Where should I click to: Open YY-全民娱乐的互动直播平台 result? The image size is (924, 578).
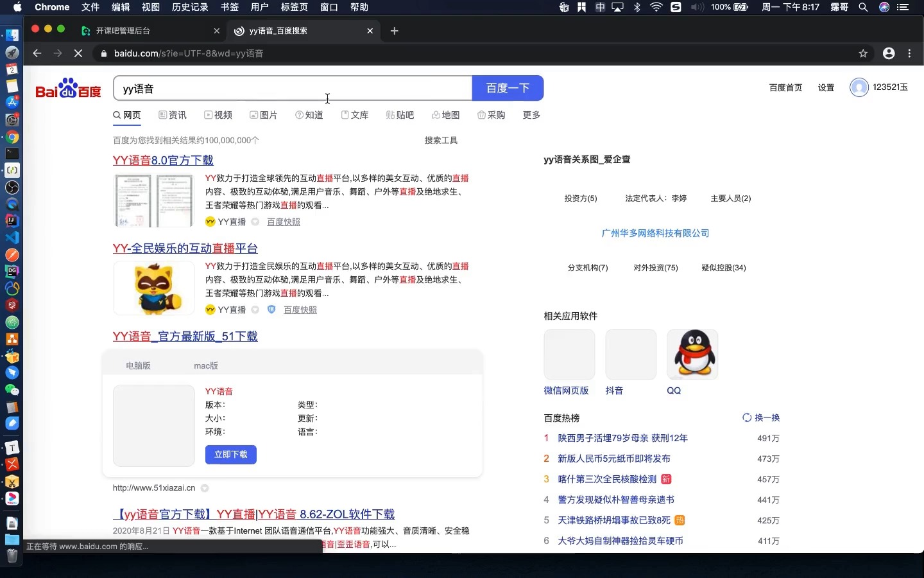click(185, 248)
